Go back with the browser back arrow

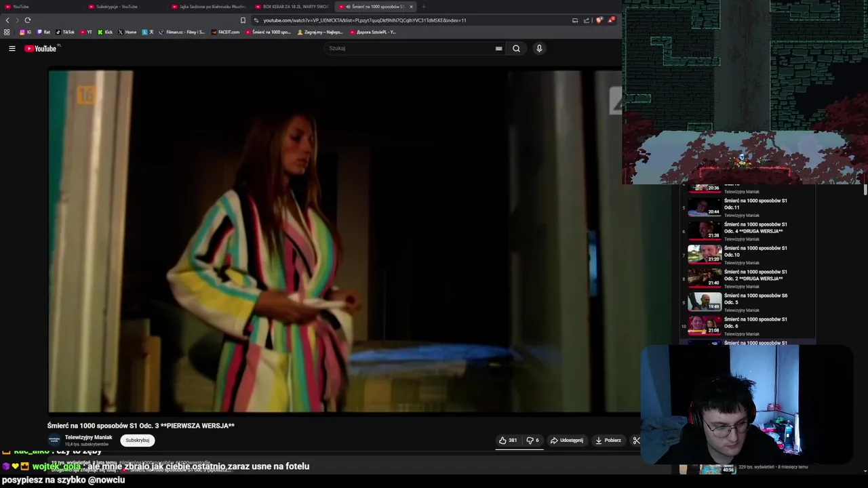pyautogui.click(x=7, y=20)
